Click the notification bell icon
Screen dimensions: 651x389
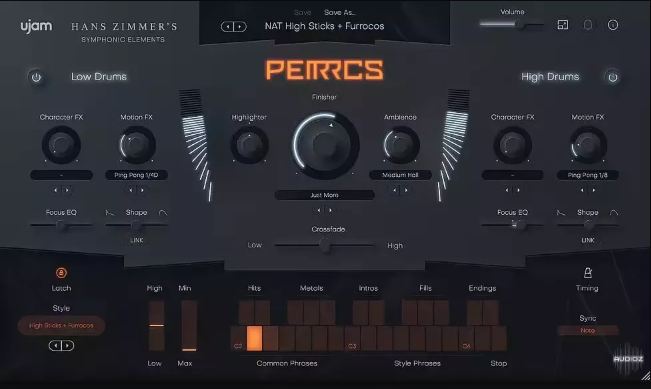click(x=588, y=25)
